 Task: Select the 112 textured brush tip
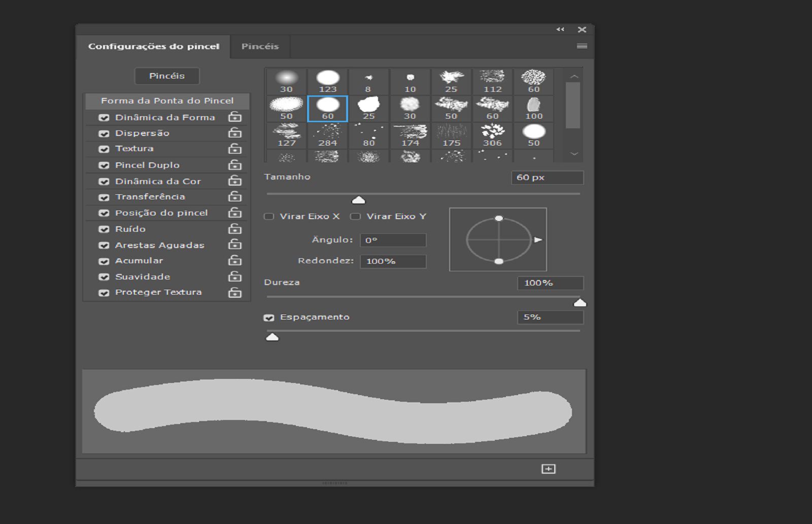492,82
